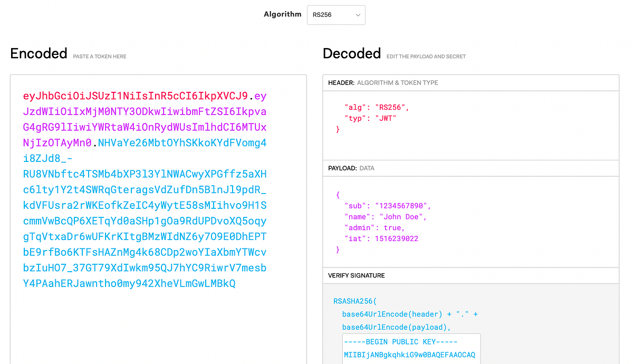This screenshot has width=633, height=364.
Task: Expand the algorithm combo box chevron
Action: pos(357,15)
